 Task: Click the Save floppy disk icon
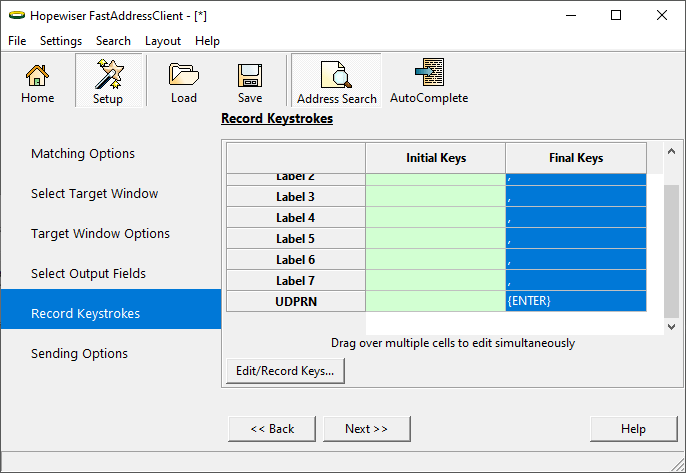pos(250,83)
